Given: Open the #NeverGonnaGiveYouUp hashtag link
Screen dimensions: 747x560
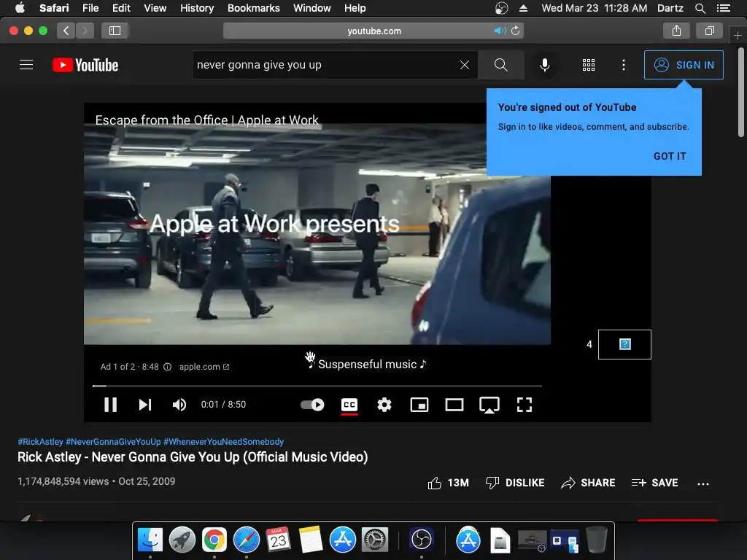Looking at the screenshot, I should pos(113,441).
